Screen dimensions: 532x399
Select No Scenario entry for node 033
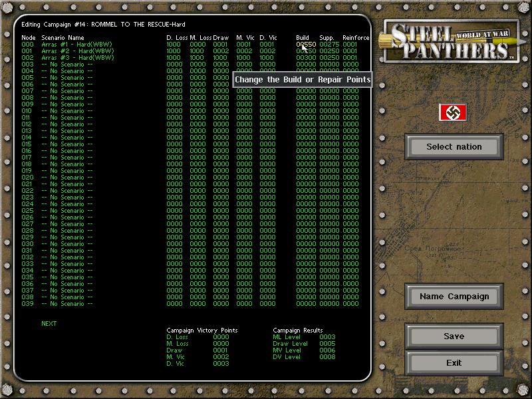point(67,264)
